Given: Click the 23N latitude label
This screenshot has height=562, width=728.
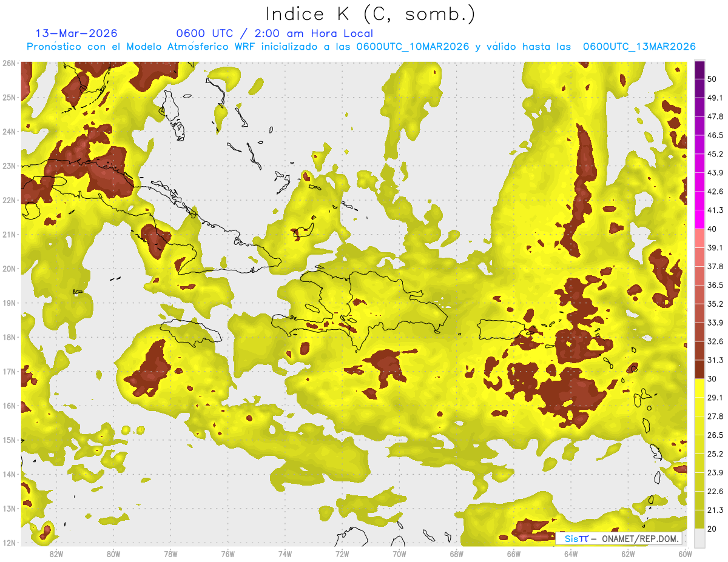Looking at the screenshot, I should pos(8,166).
